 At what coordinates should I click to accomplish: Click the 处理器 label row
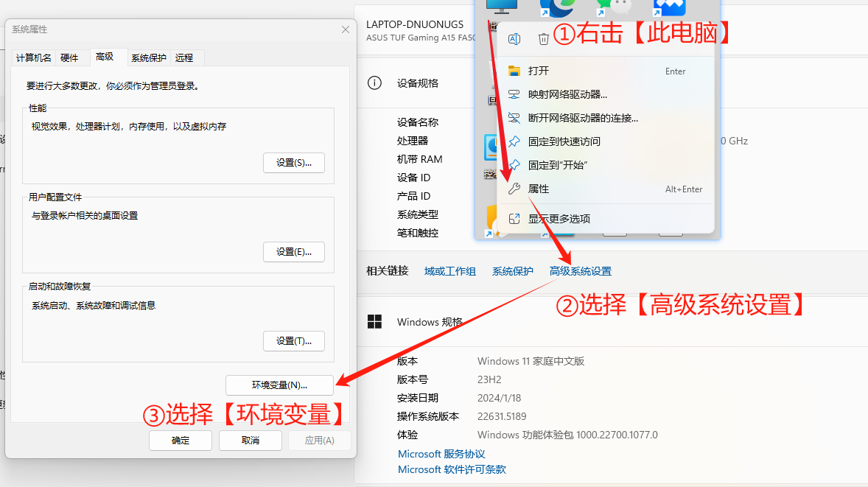[413, 141]
